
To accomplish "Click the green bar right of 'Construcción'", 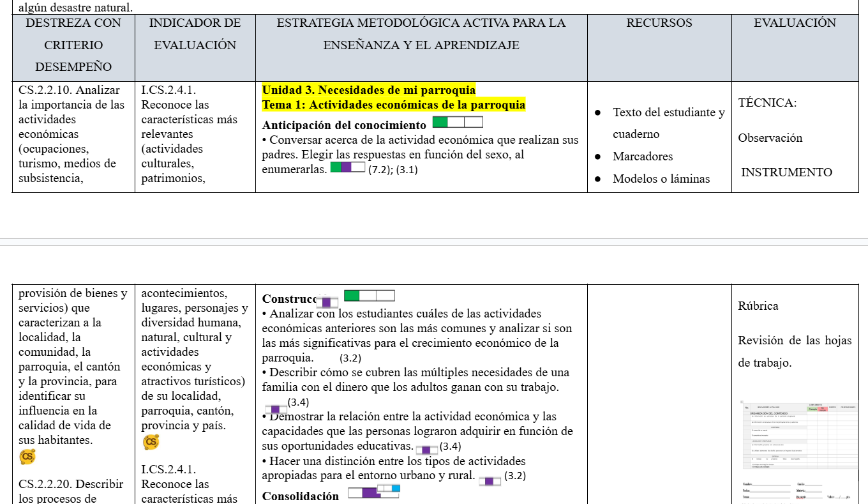I will coord(370,295).
